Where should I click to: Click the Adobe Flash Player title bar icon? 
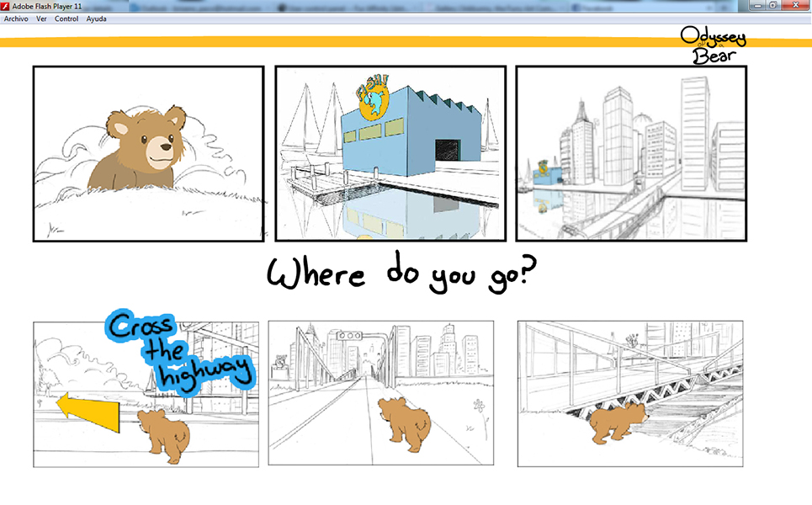tap(6, 6)
